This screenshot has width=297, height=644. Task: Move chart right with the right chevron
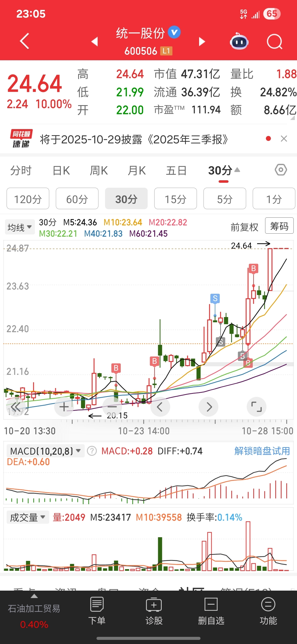(x=209, y=407)
